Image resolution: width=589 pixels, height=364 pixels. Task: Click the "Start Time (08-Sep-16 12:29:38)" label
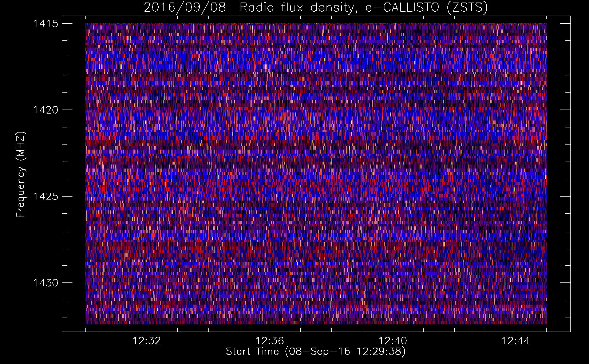click(316, 352)
